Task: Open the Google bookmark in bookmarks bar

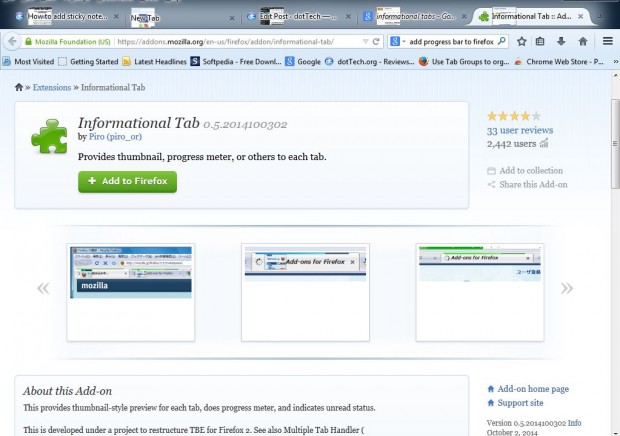Action: click(x=303, y=62)
